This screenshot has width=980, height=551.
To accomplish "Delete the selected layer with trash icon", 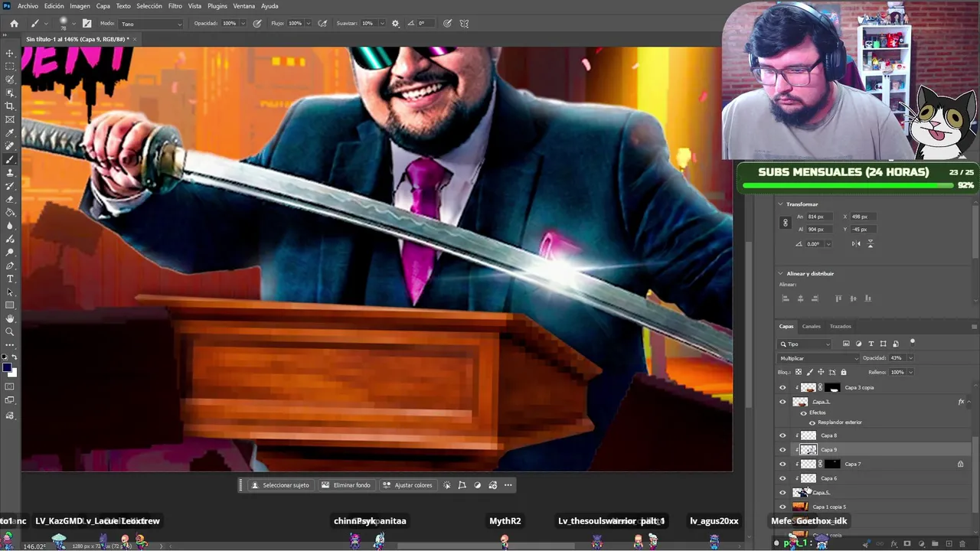I will click(x=962, y=544).
